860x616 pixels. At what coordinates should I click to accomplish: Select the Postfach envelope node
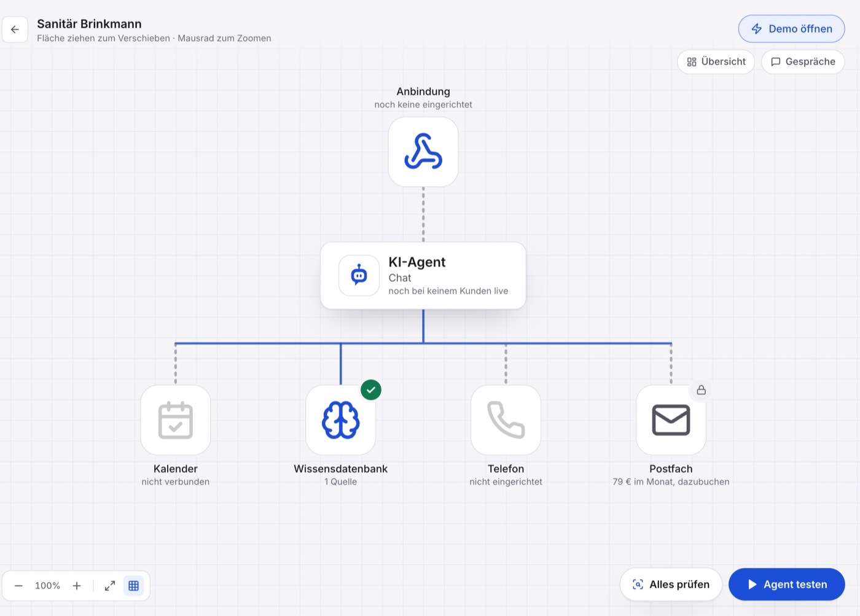pyautogui.click(x=671, y=420)
